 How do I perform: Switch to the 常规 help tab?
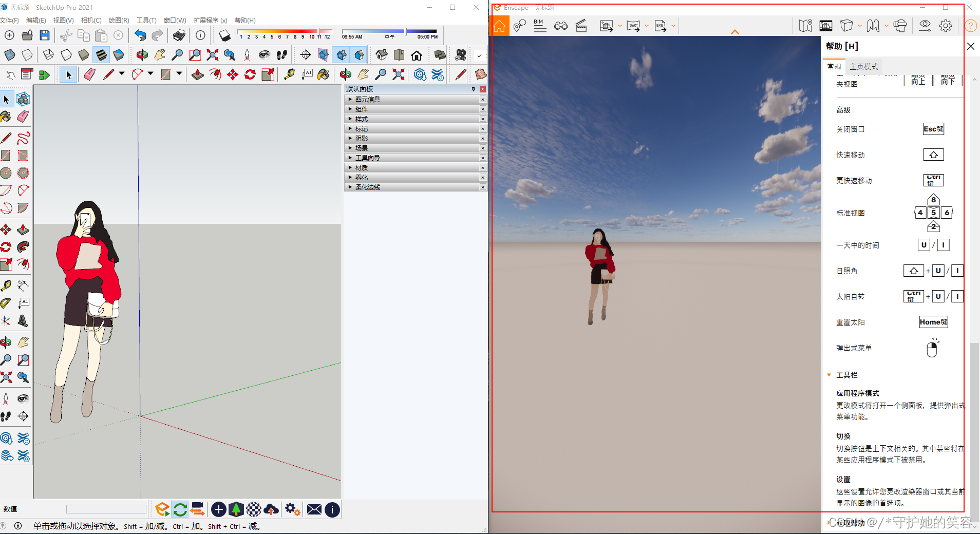[x=834, y=66]
